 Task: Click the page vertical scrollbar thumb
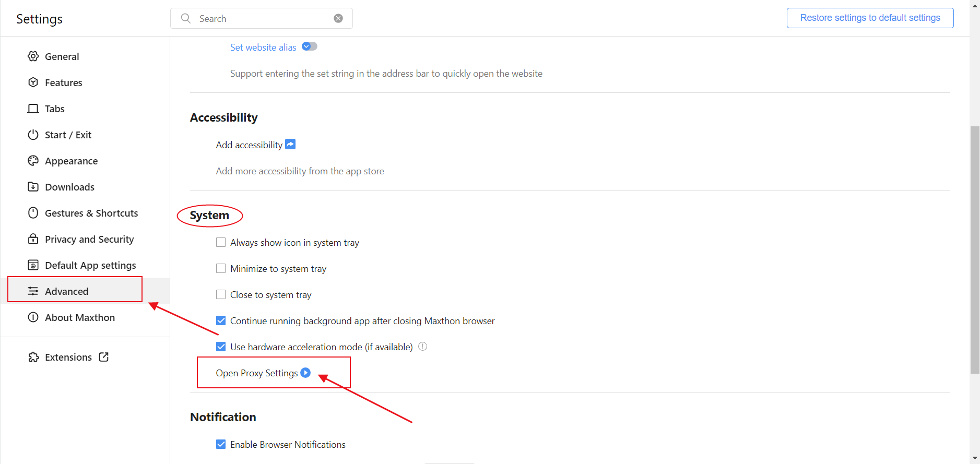coord(975,249)
